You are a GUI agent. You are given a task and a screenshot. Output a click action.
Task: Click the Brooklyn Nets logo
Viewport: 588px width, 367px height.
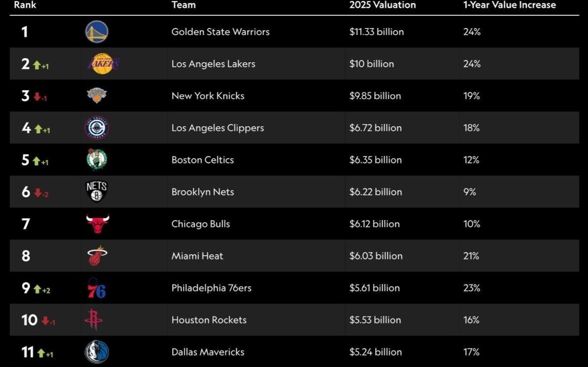click(x=96, y=192)
